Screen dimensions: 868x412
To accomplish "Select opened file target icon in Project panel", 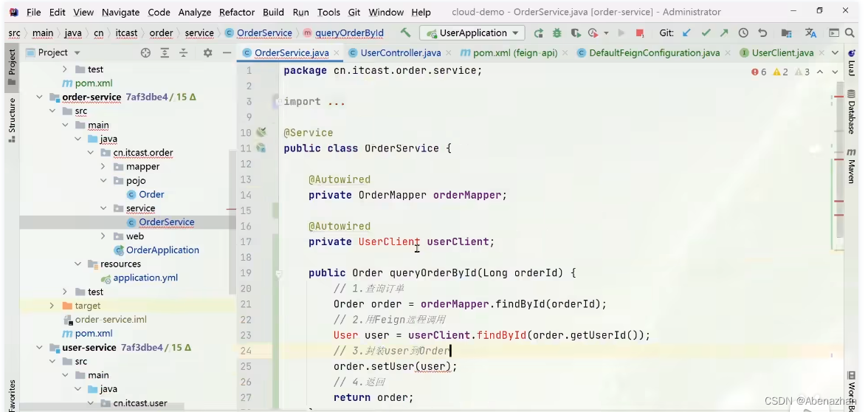I will click(x=145, y=52).
